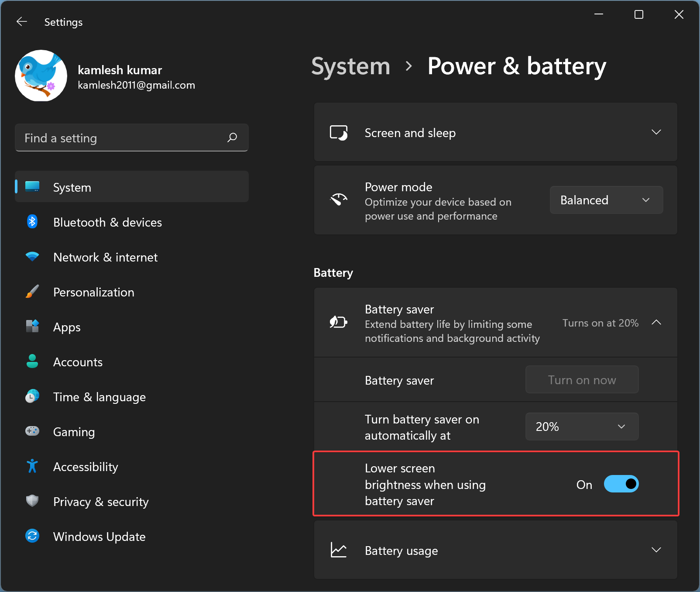Open Time & language settings
Image resolution: width=700 pixels, height=592 pixels.
coord(132,396)
